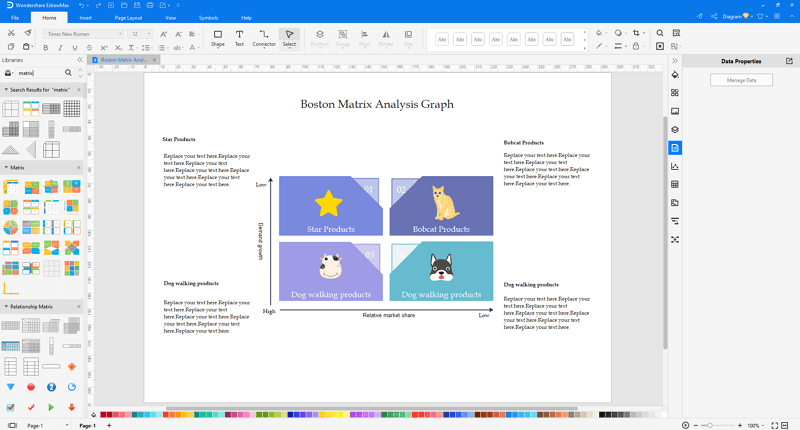Screen dimensions: 800x430
Task: Open the File menu
Action: [x=15, y=18]
